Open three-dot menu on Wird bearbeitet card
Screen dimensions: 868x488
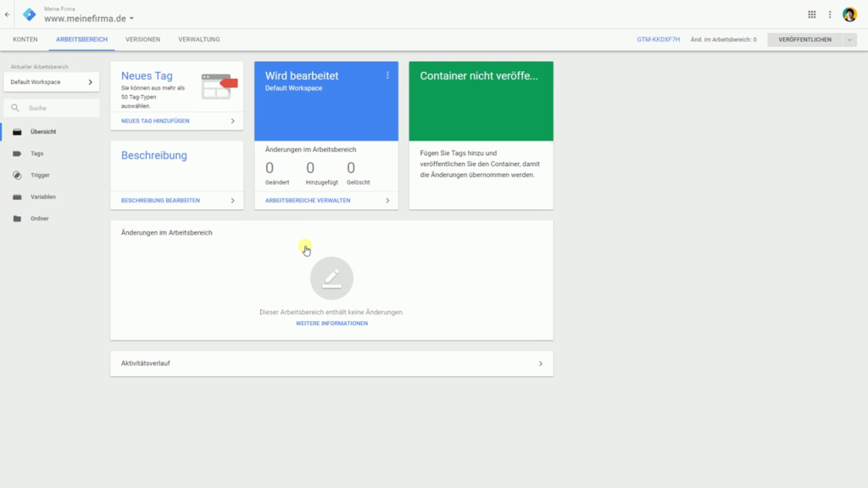click(387, 75)
